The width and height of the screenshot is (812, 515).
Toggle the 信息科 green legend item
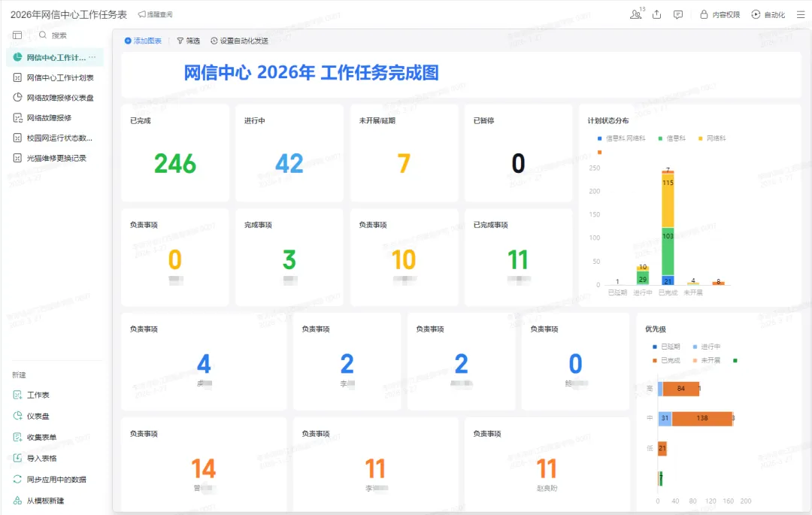[x=673, y=138]
